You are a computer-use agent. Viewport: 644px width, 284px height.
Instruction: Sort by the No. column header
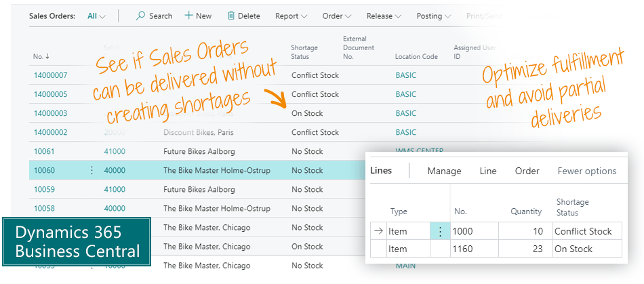(41, 57)
